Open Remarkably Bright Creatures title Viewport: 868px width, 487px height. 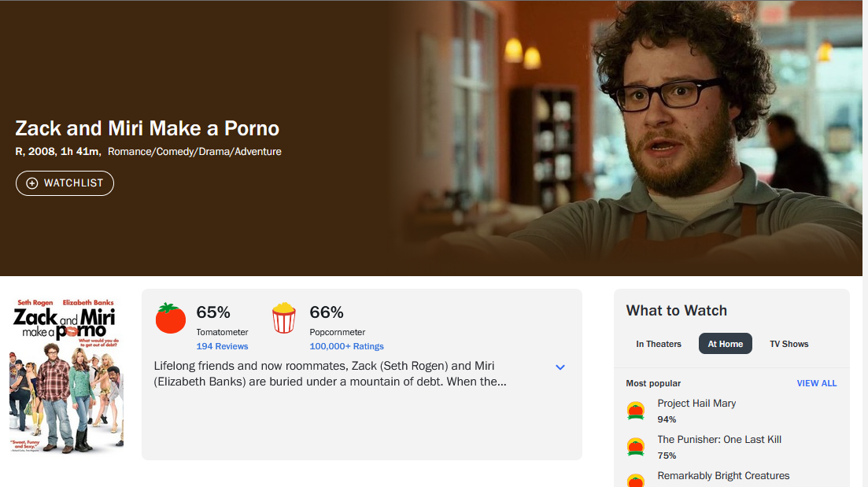723,475
